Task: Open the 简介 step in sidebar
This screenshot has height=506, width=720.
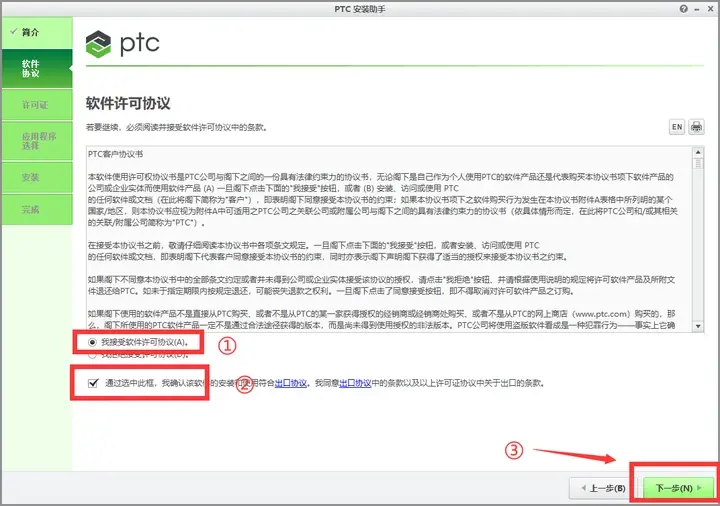Action: pyautogui.click(x=37, y=33)
